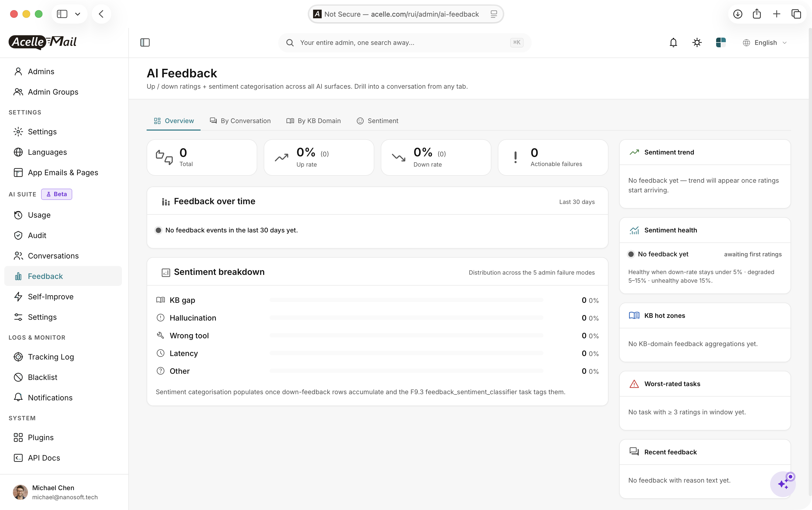812x510 pixels.
Task: Open the notifications bell in header
Action: coord(673,42)
